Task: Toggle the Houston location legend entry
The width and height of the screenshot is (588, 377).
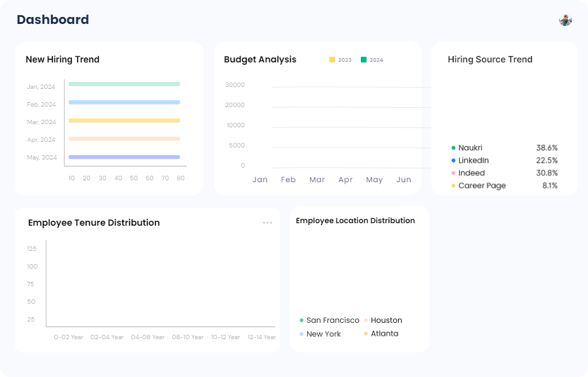Action: (382, 320)
